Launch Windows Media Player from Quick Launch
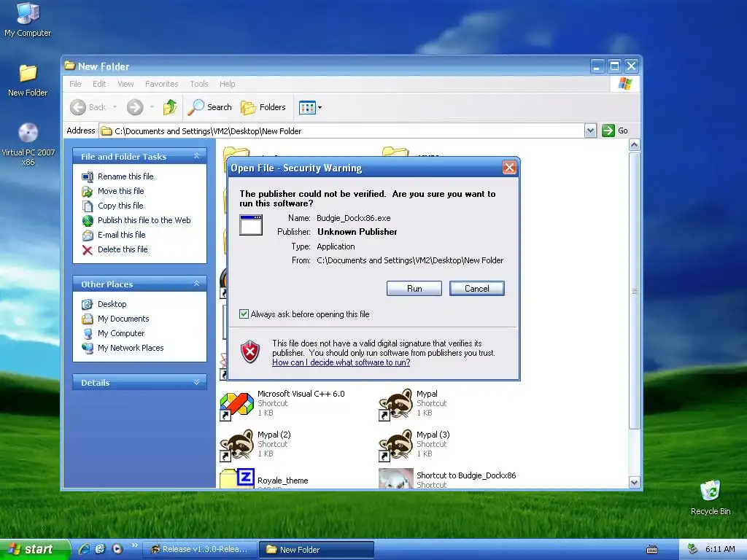The width and height of the screenshot is (747, 560). click(x=117, y=549)
